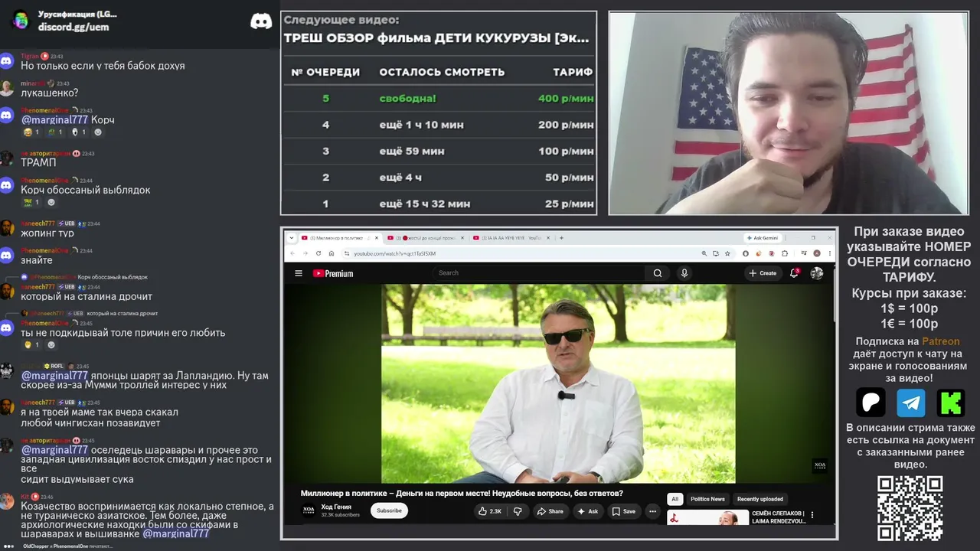Switch to the second YouTube browser tab
980x551 pixels.
(x=424, y=238)
